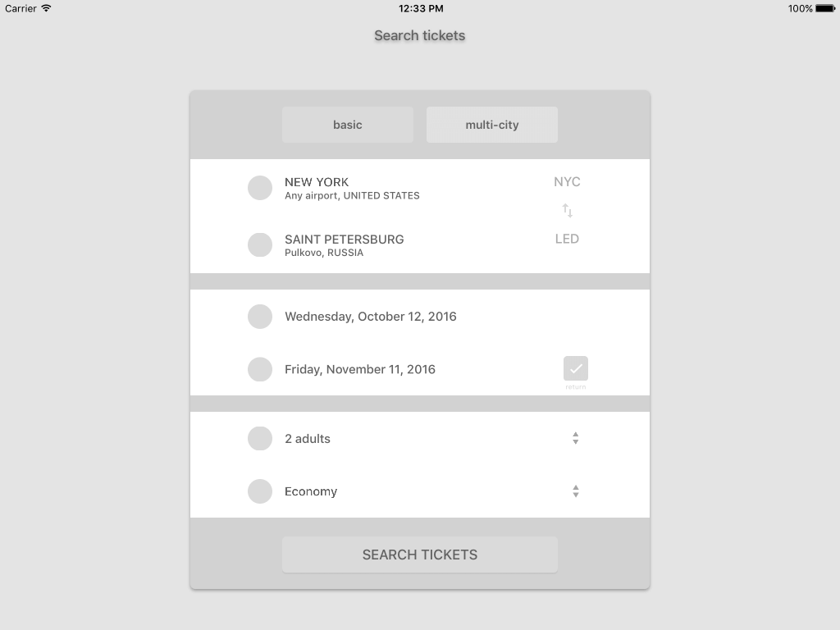Tap the Wi-Fi status icon

46,8
